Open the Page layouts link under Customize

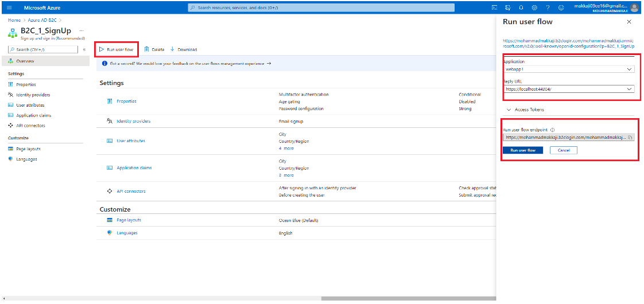[129, 220]
